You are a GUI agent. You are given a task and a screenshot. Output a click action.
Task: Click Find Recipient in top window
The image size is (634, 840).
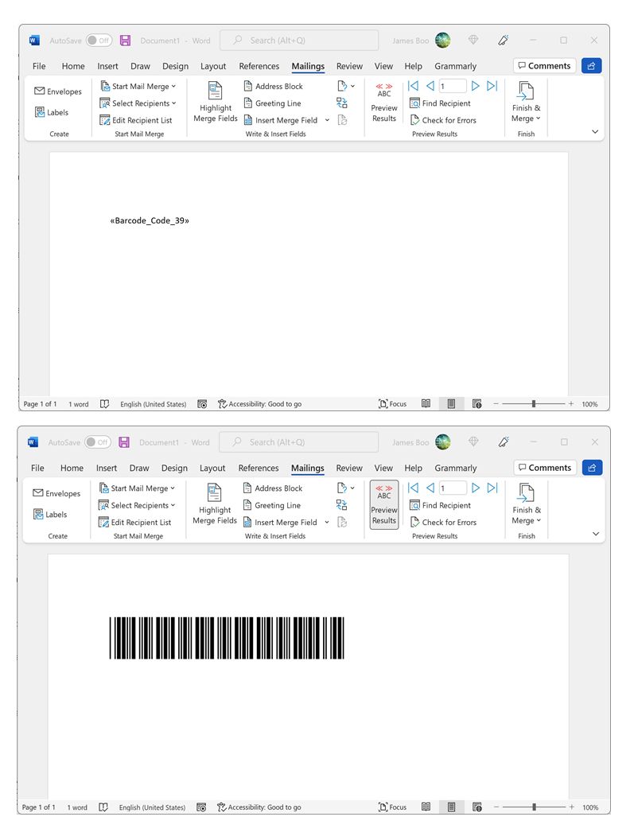coord(440,103)
